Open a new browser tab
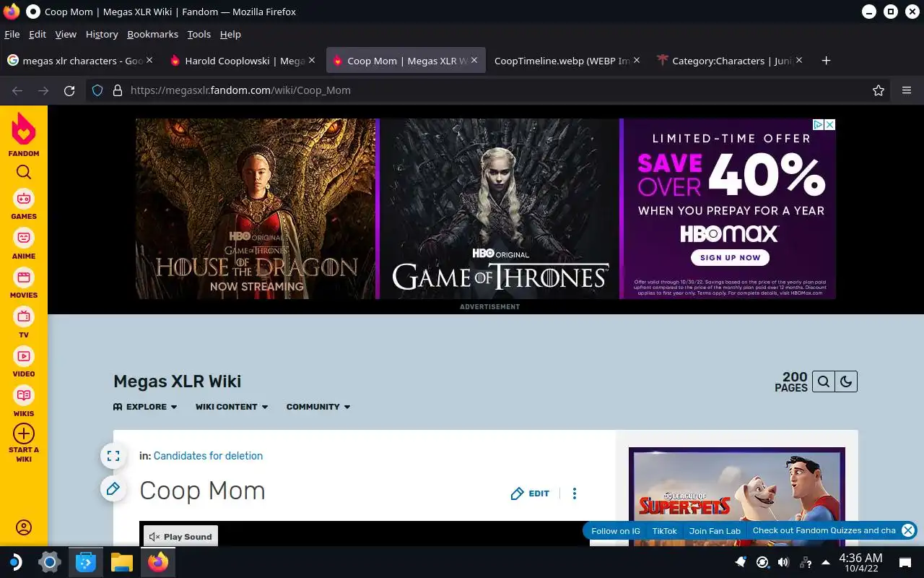924x578 pixels. 827,61
